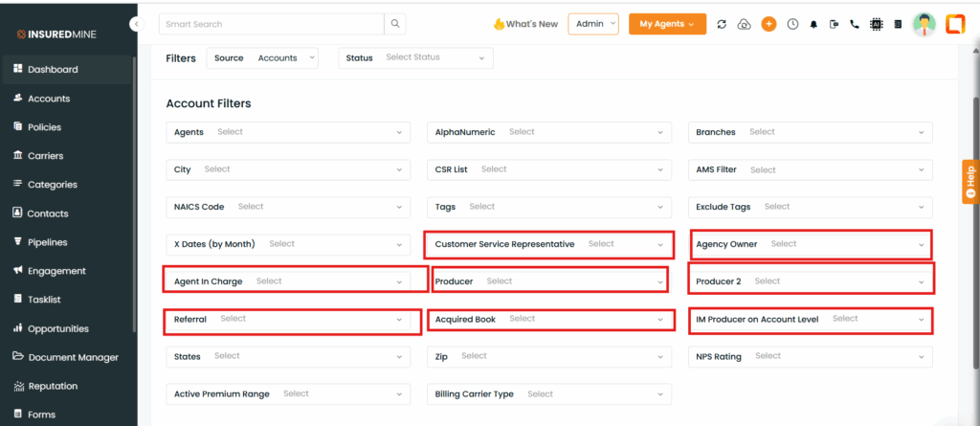The width and height of the screenshot is (980, 426).
Task: Select Opportunities from the left menu
Action: (x=52, y=328)
